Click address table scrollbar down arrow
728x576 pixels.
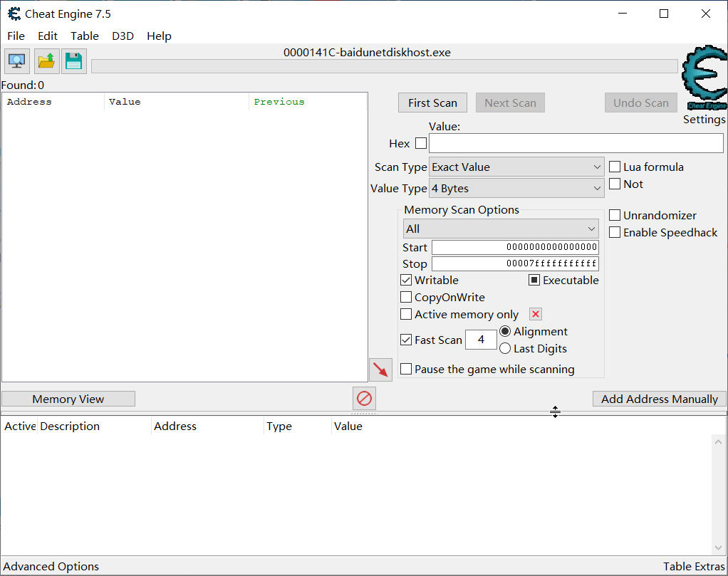click(x=718, y=548)
